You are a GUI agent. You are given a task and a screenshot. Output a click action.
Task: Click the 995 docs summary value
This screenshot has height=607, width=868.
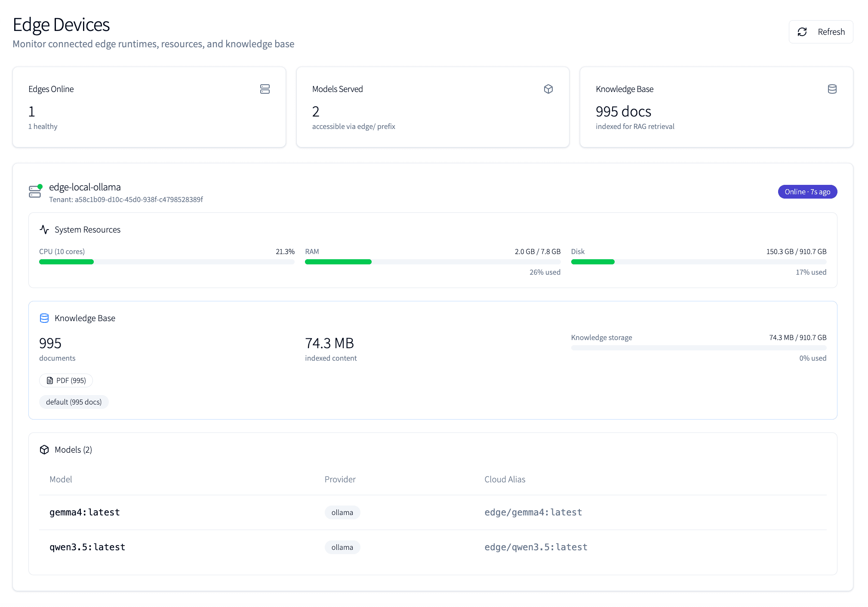tap(623, 111)
